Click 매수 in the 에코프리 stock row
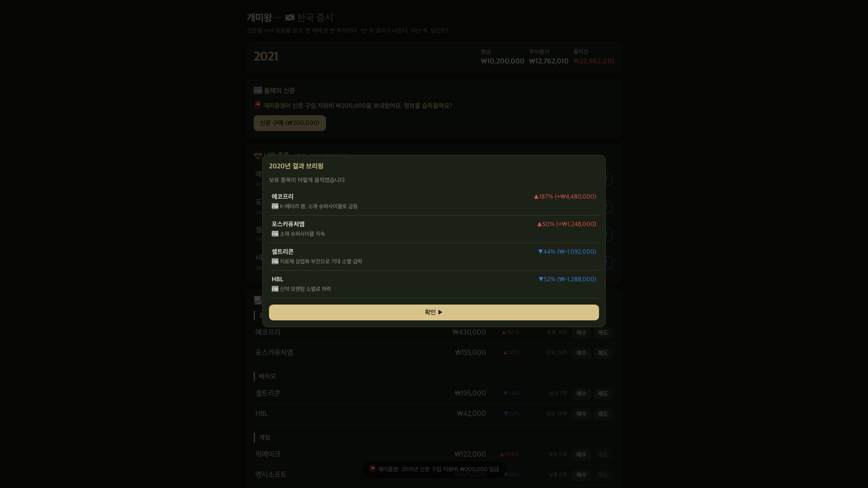 coord(581,333)
